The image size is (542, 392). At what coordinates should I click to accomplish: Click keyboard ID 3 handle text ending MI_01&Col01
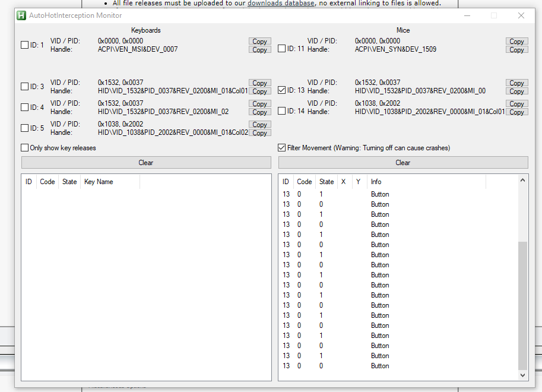click(x=173, y=91)
